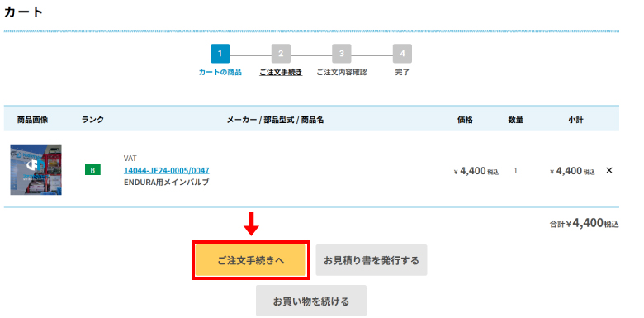
Task: Click the 完了 step label
Action: (403, 73)
